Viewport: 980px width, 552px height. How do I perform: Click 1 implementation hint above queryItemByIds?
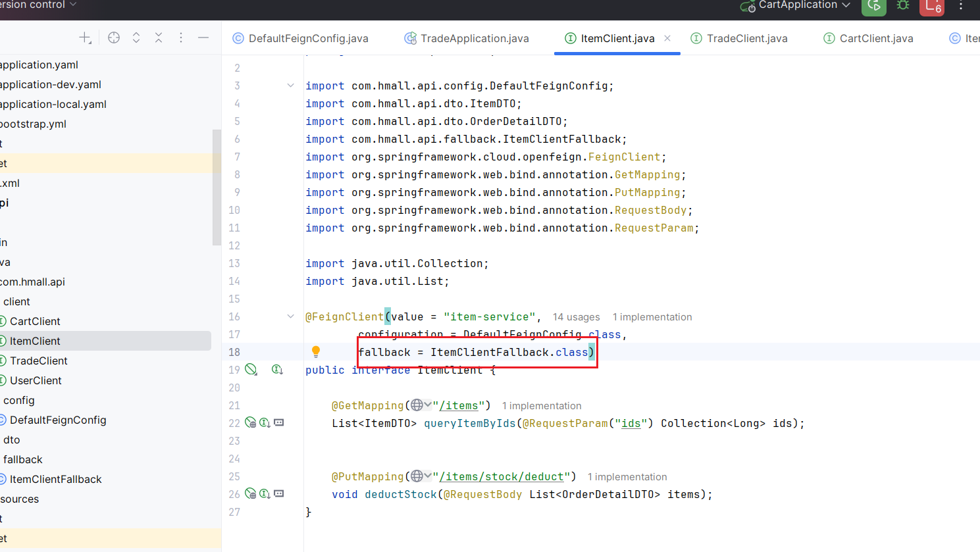[x=542, y=406]
